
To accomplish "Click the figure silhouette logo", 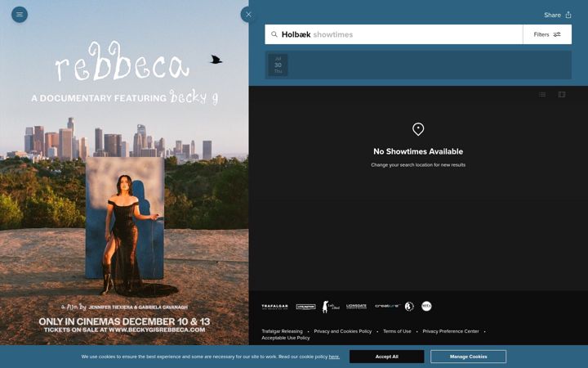I will 331,307.
